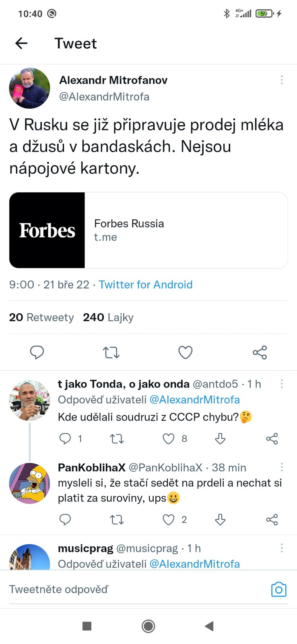Viewport: 297px width, 644px height.
Task: Open three-dot menu for Mitrofanov's tweet
Action: tap(282, 80)
